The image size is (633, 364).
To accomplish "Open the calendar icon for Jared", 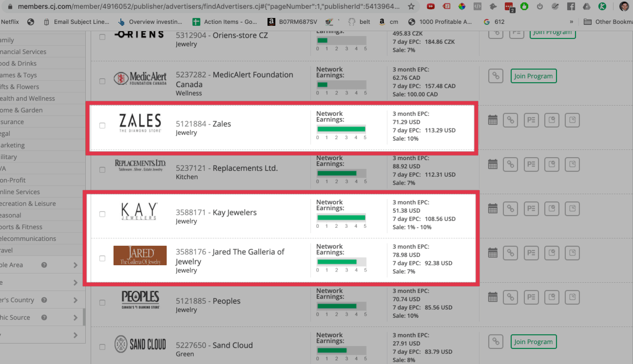I will (x=493, y=253).
